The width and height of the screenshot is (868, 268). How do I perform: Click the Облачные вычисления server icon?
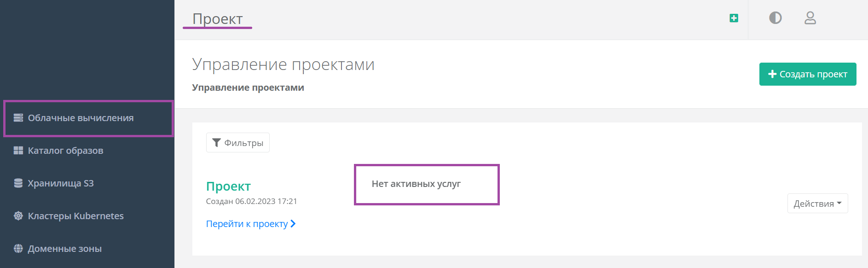pyautogui.click(x=18, y=118)
